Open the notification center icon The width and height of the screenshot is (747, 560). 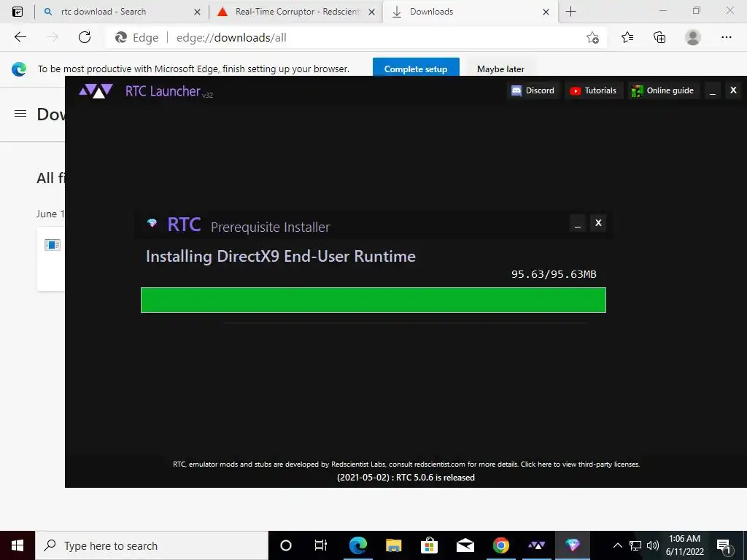click(x=724, y=546)
